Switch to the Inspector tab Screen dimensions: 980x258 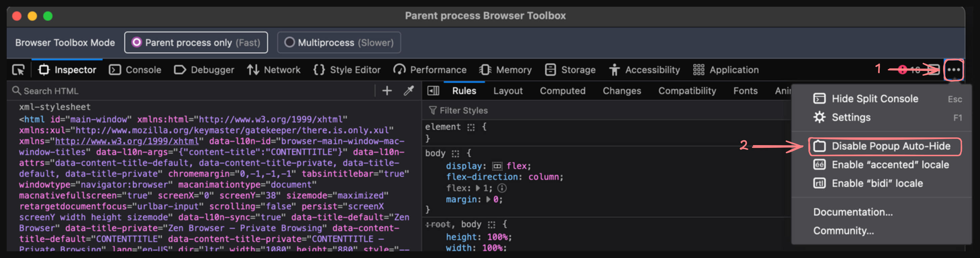[67, 70]
